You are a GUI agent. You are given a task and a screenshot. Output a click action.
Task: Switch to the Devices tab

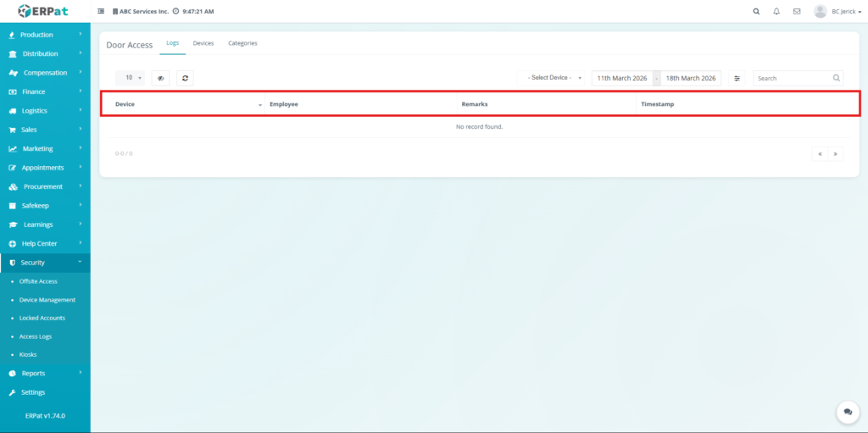pos(203,43)
